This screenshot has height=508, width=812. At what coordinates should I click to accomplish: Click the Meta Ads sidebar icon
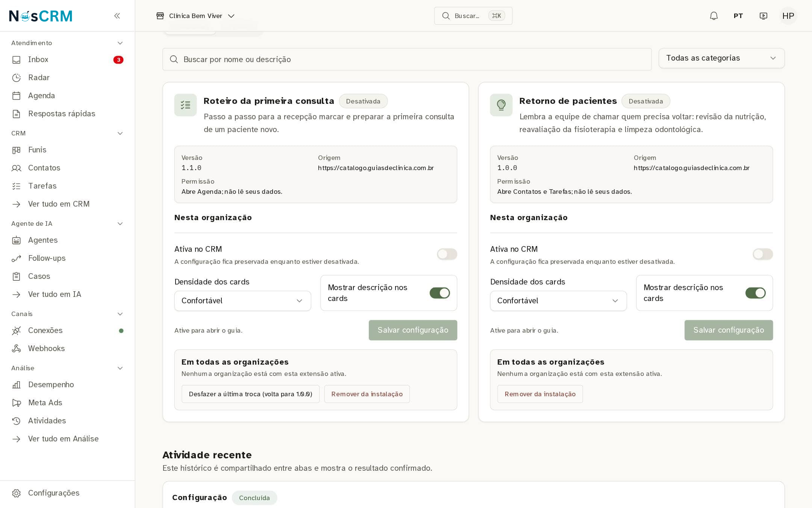pos(16,403)
